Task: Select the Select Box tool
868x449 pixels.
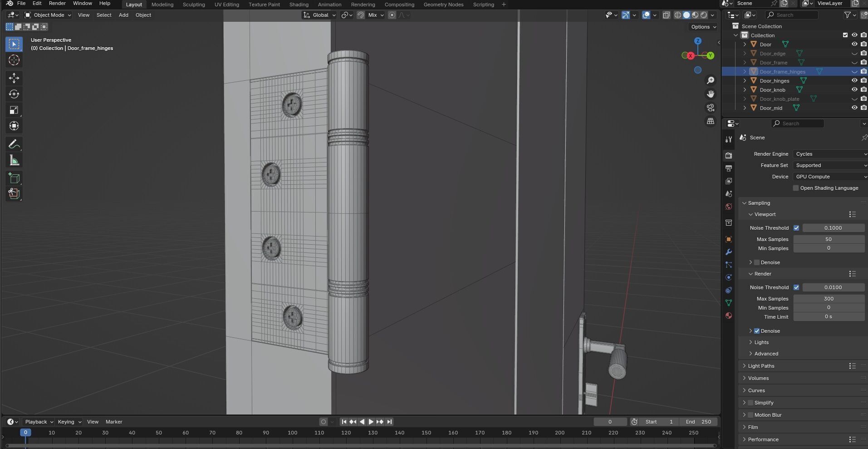Action: (14, 44)
